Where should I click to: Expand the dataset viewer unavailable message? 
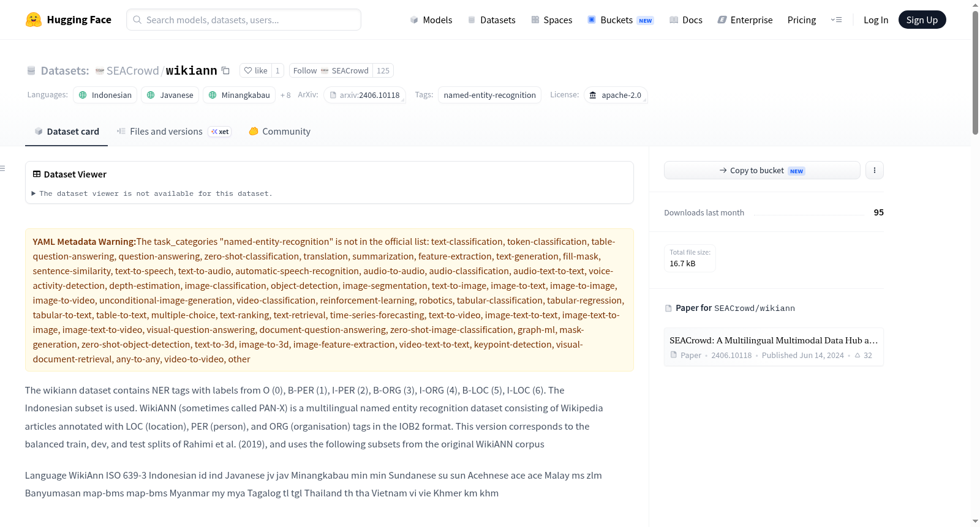[152, 193]
